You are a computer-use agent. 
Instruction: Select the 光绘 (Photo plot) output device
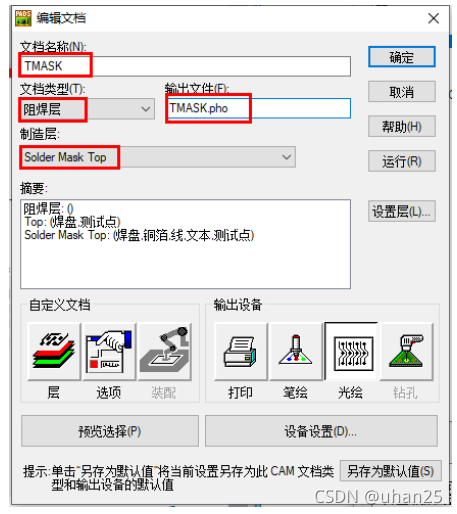point(351,351)
